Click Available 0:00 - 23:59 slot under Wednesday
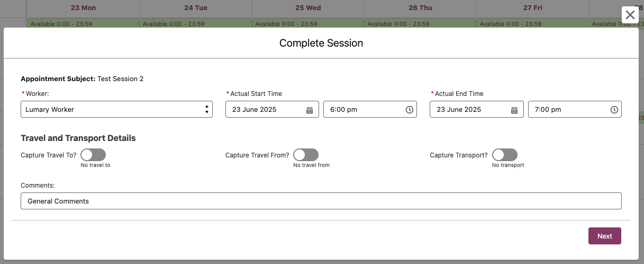Screen dimensions: 644x264 point(308,24)
